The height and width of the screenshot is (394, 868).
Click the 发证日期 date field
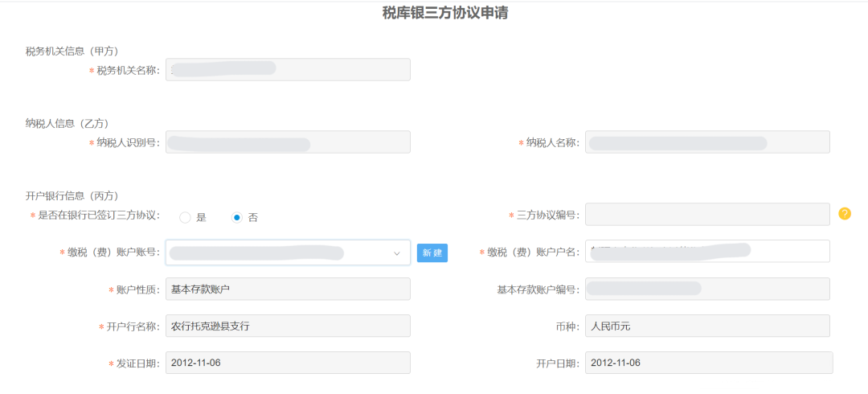pyautogui.click(x=288, y=363)
